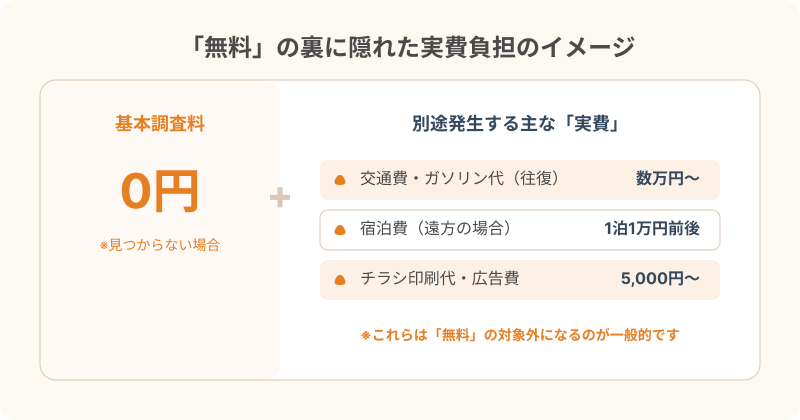Select the 宿泊費（遠方の場合） label
Viewport: 800px width, 420px height.
436,229
